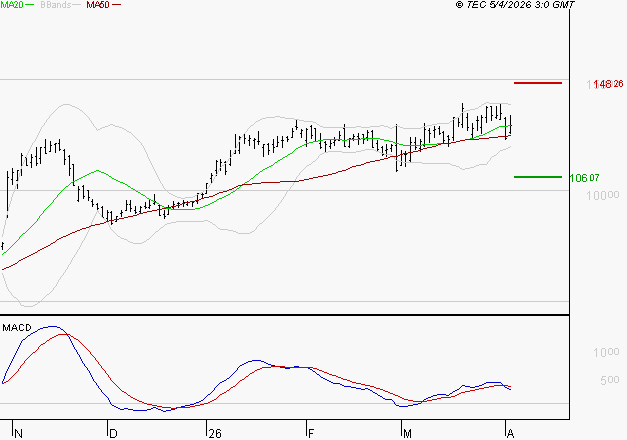
Task: Click the N month marker on time axis
Action: click(x=18, y=433)
